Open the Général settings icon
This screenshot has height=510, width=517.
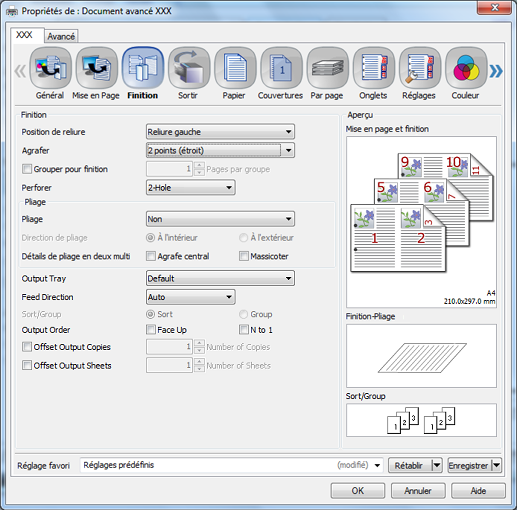coord(50,68)
